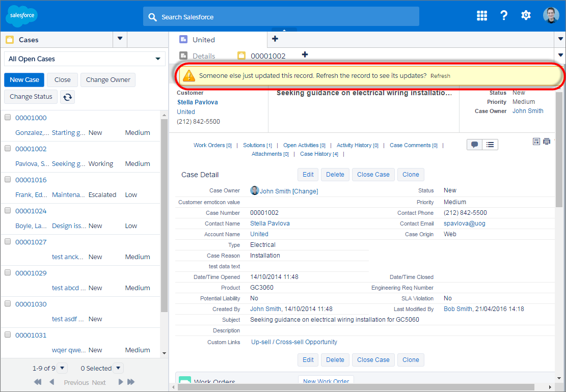Click the Change Status button

31,97
